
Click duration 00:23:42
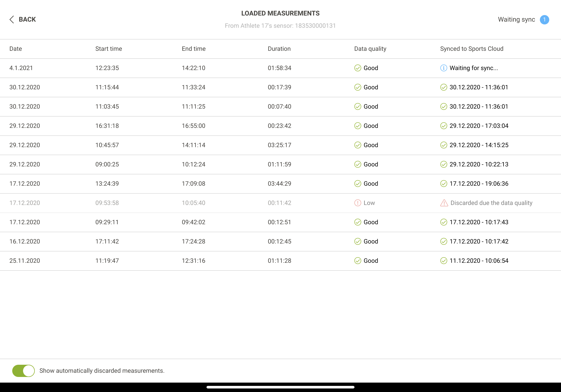click(279, 126)
